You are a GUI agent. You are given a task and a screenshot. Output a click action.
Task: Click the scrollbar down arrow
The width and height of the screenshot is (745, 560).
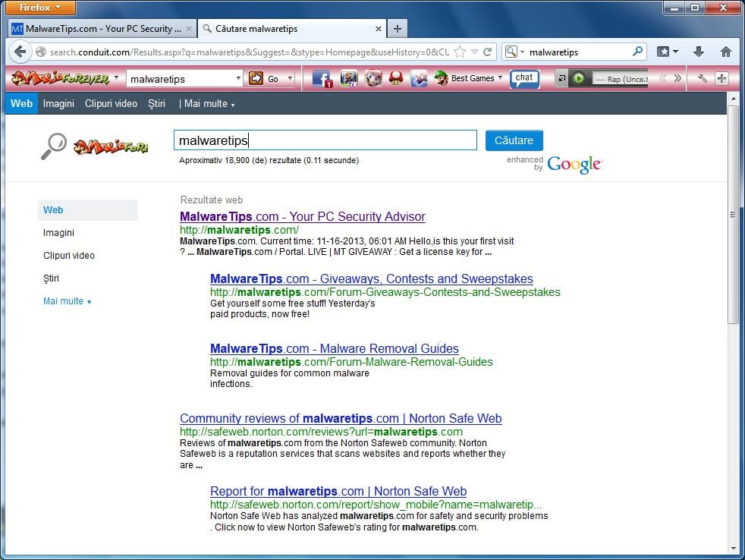(733, 548)
